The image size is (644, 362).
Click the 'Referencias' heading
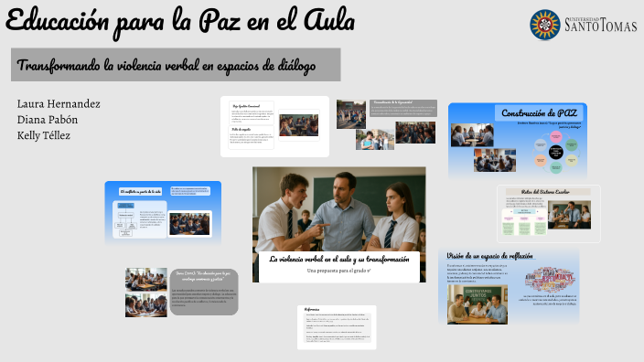[312, 310]
